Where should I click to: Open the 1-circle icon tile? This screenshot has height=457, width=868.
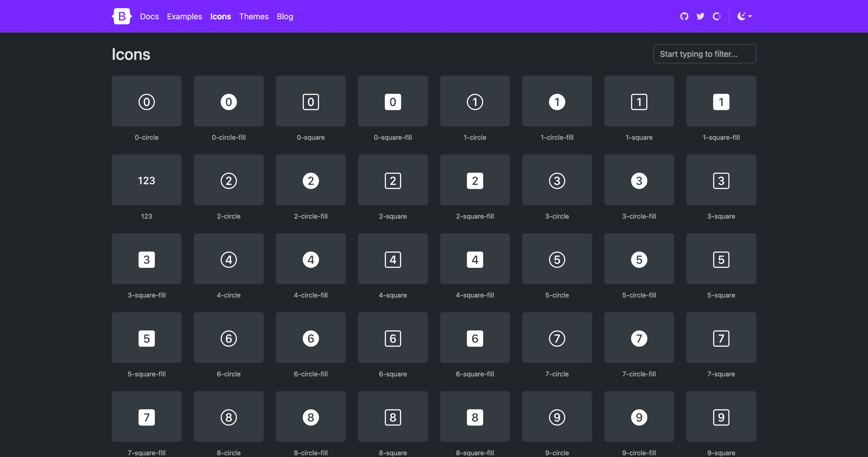tap(475, 101)
